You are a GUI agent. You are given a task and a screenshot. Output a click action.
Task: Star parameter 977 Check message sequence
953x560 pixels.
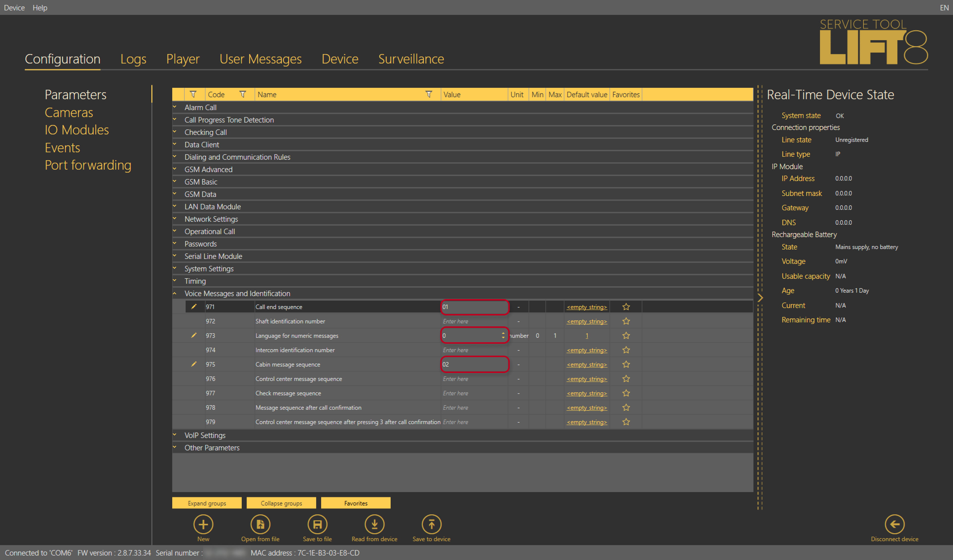(x=626, y=393)
